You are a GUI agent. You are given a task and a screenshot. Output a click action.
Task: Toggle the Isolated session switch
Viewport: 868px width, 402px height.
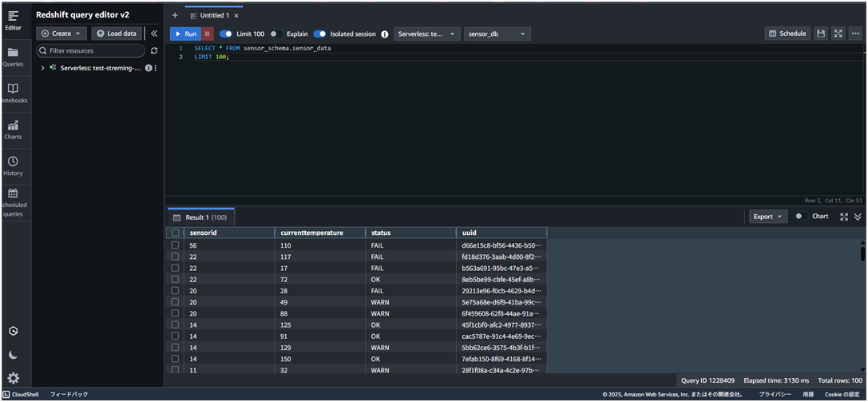tap(320, 34)
